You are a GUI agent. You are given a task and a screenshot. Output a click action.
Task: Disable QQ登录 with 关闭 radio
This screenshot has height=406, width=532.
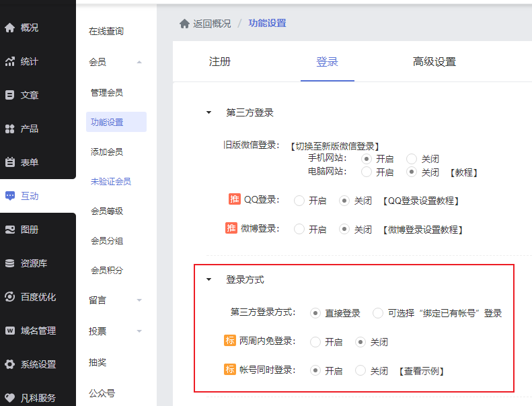pyautogui.click(x=344, y=201)
